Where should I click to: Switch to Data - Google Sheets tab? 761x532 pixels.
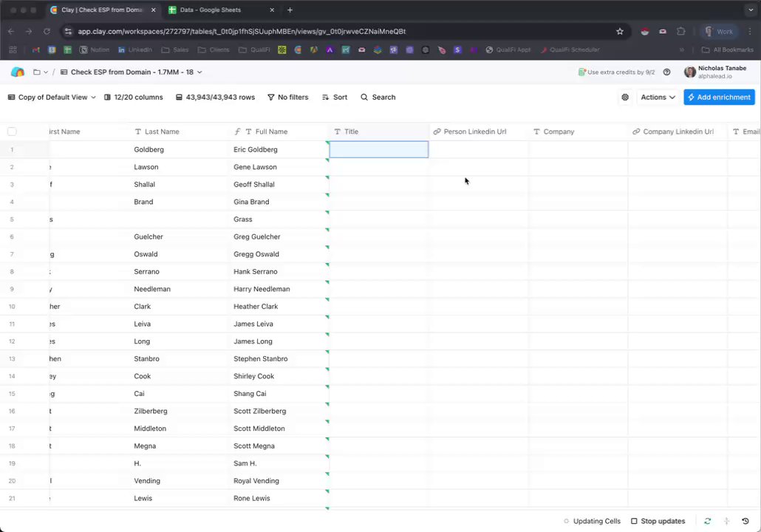tap(220, 10)
